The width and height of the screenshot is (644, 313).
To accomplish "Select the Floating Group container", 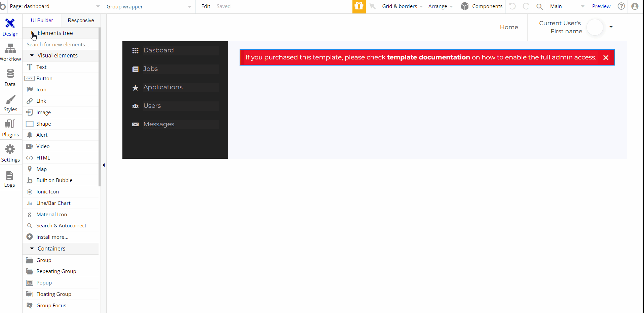I will click(61, 294).
